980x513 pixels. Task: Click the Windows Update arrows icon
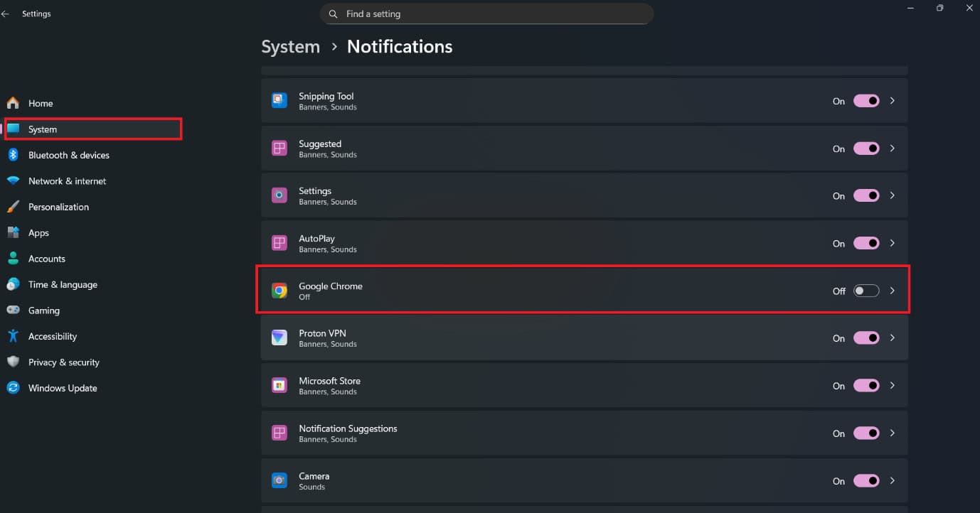[13, 388]
